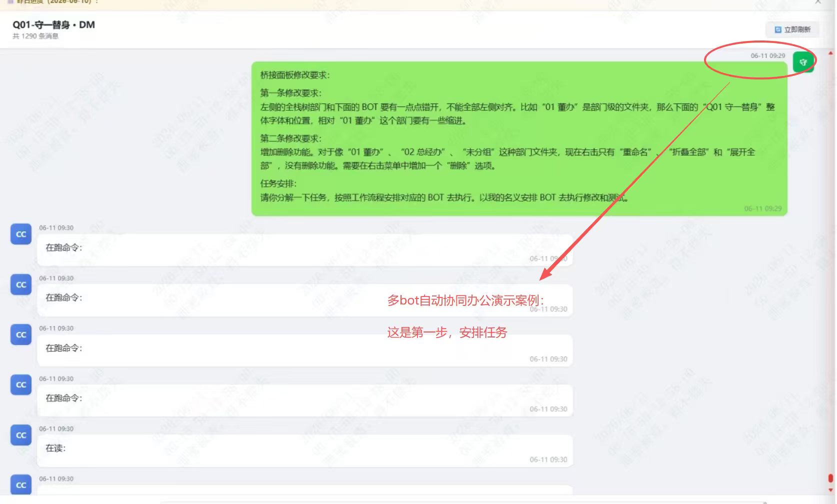Click the partially visible bottom CC avatar
837x504 pixels.
coord(21,484)
